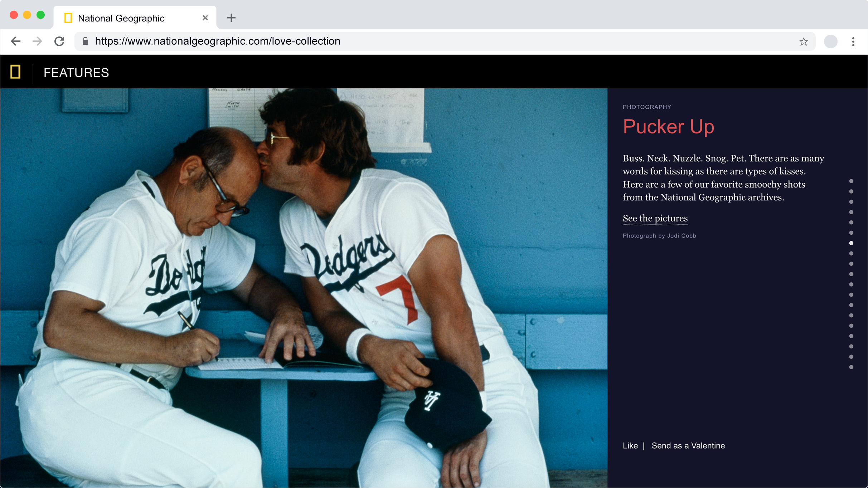Bookmark this page with the star icon
Viewport: 868px width, 488px height.
click(x=804, y=42)
